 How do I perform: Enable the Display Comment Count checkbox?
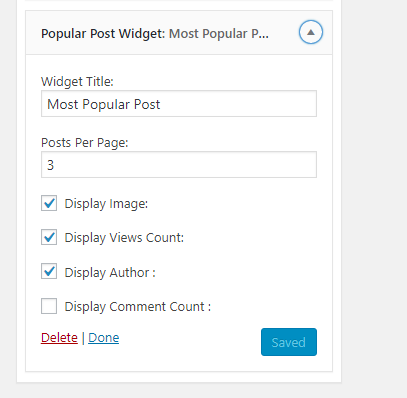point(49,306)
